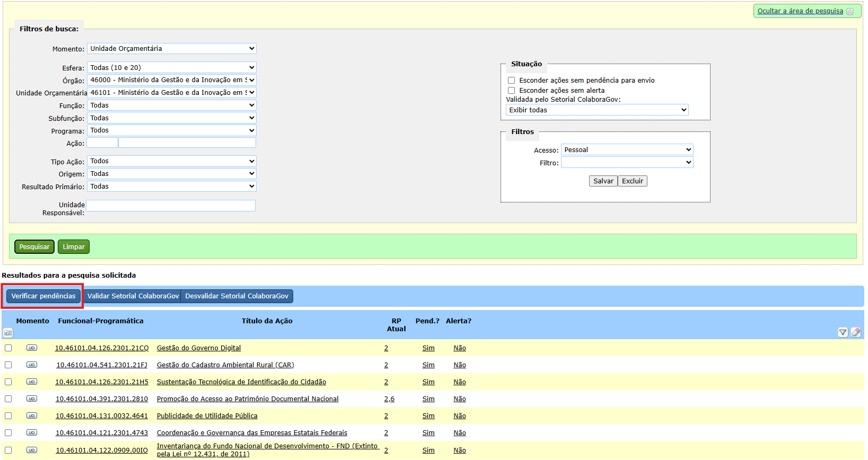
Task: Select 'Desvalidar Setorial ColaboraGov' in action bar
Action: click(x=236, y=296)
